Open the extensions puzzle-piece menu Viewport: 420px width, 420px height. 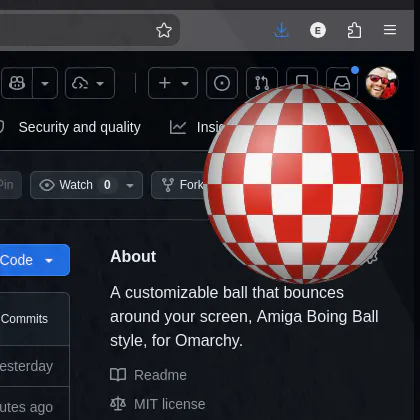tap(354, 30)
